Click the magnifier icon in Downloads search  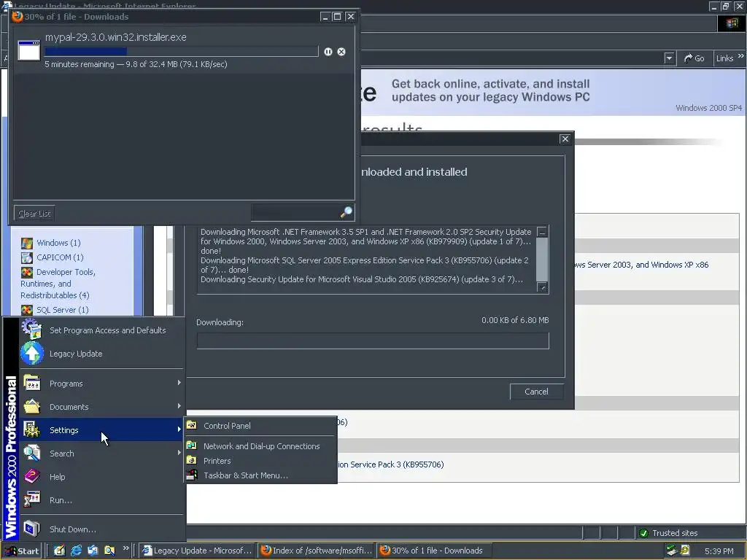pyautogui.click(x=347, y=212)
